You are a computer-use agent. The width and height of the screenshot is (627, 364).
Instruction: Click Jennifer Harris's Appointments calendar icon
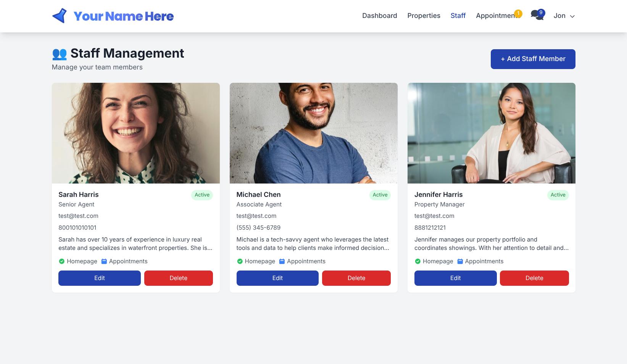(460, 261)
